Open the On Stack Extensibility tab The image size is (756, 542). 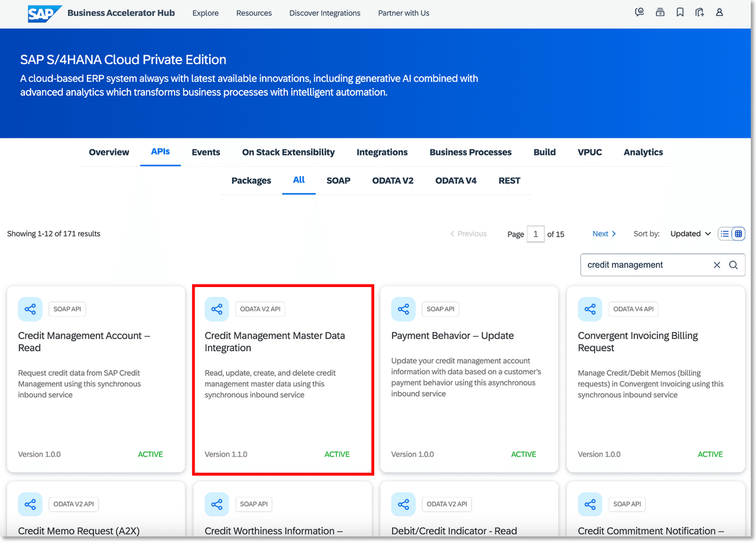pyautogui.click(x=289, y=152)
